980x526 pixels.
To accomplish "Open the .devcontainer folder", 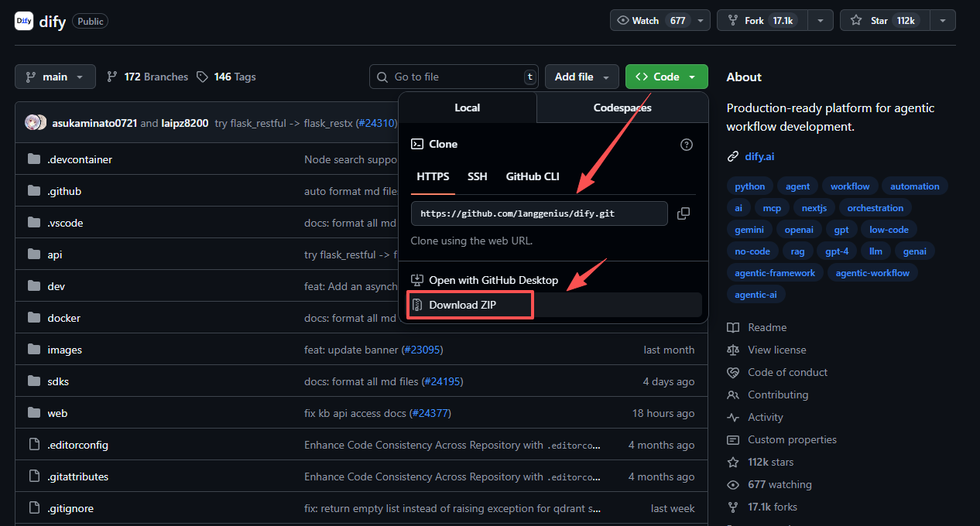I will 80,159.
